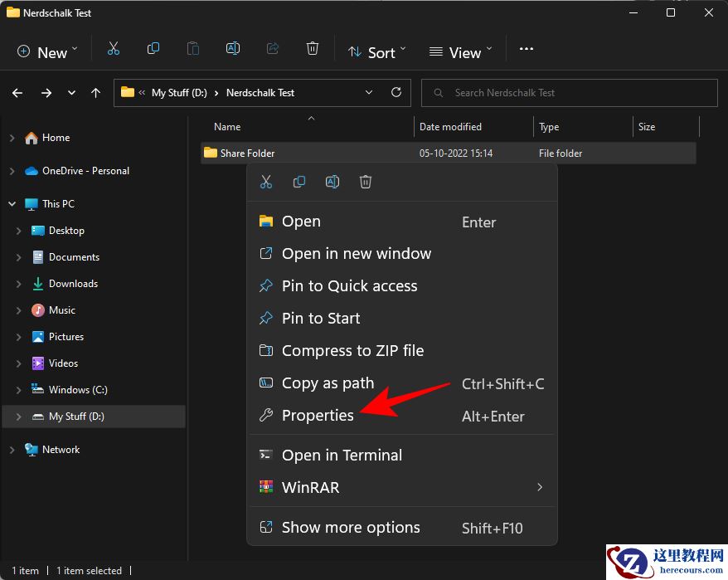Select Downloads in the sidebar
This screenshot has height=580, width=728.
[73, 284]
